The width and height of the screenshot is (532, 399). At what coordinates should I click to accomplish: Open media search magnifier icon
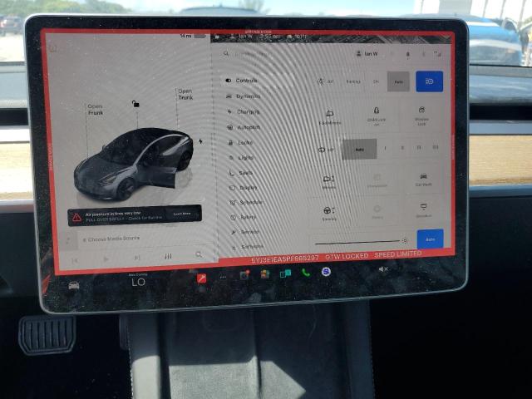[199, 254]
